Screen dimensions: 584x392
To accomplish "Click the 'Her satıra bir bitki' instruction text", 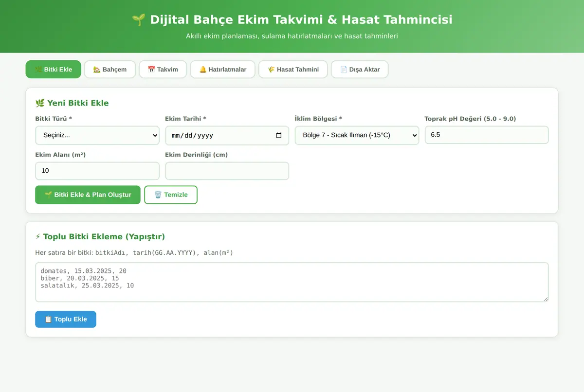I will (134, 253).
